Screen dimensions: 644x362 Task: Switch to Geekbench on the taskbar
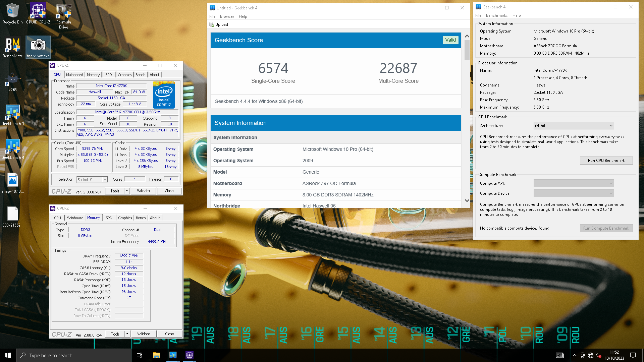[x=173, y=355]
